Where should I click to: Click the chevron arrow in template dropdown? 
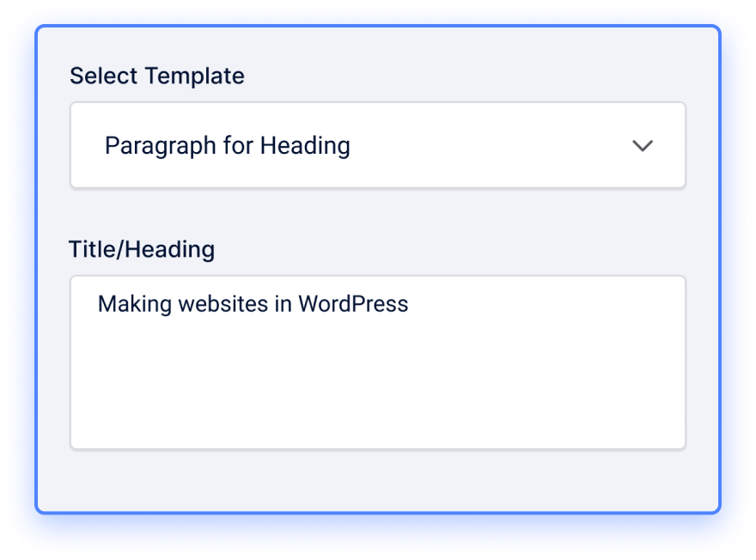point(643,145)
